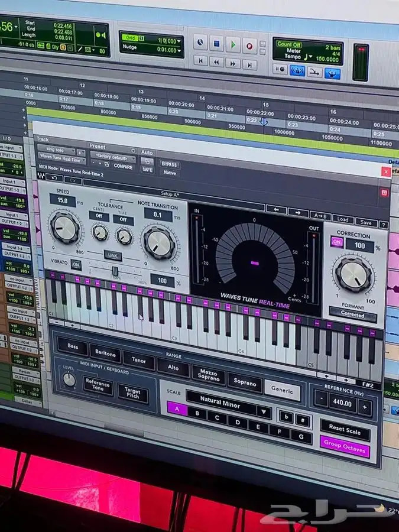Viewport: 399px width, 532px height.
Task: Toggle the MIDI merge icon
Action: point(315,72)
